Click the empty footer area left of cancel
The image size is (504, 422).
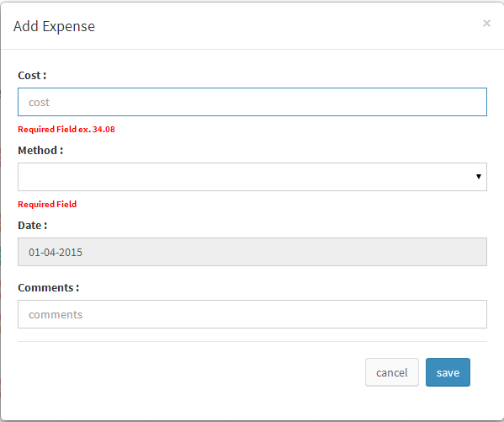191,372
